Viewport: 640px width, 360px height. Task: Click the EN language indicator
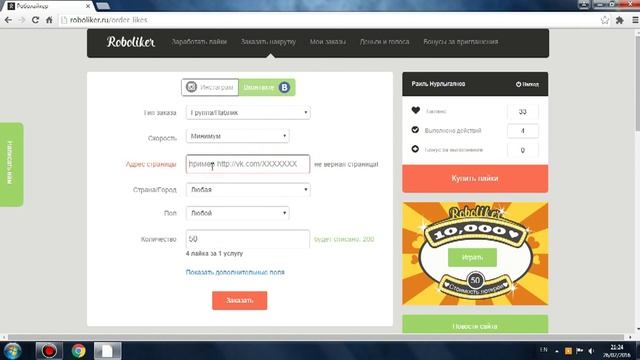(544, 350)
